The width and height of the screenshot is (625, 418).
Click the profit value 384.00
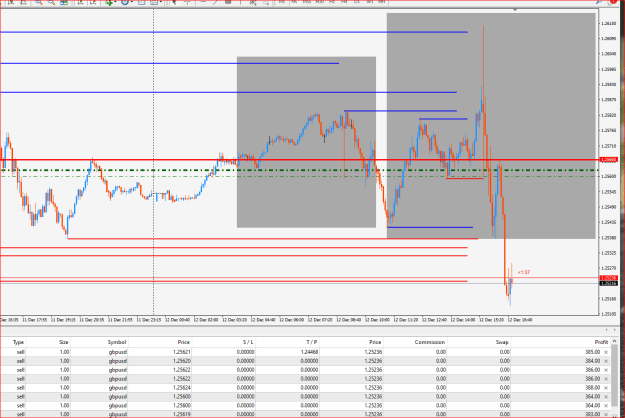click(x=593, y=361)
